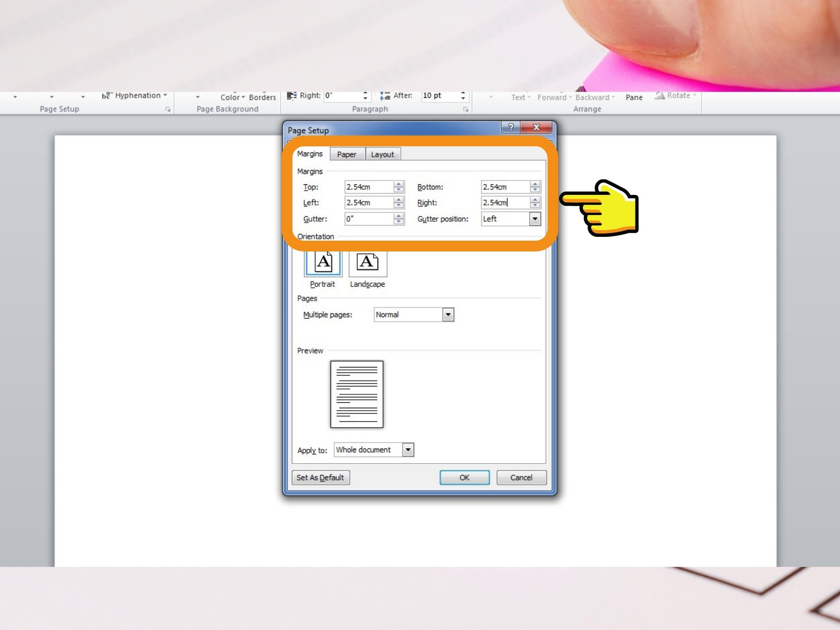This screenshot has width=840, height=630.
Task: Click the OK button to confirm
Action: (x=465, y=477)
